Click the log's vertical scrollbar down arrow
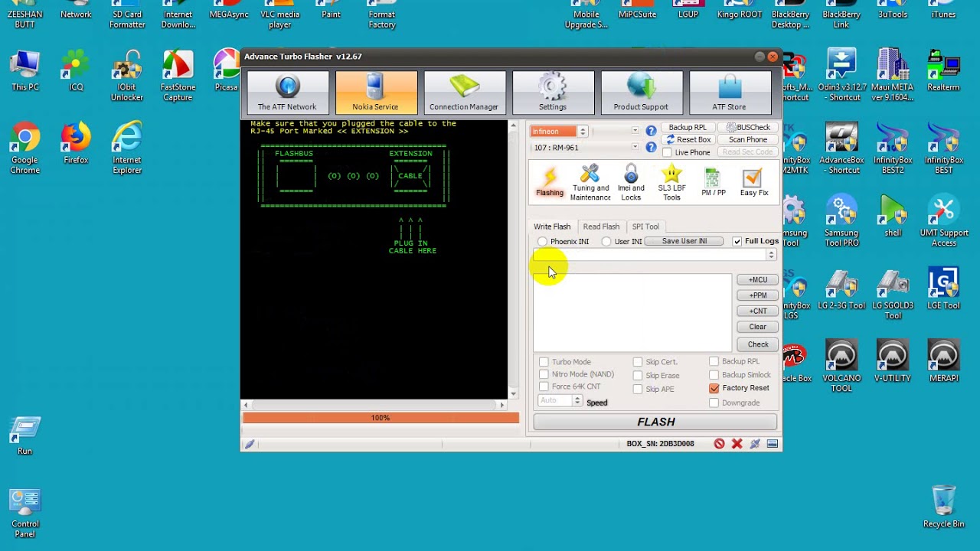Screen dimensions: 980x551 tap(513, 394)
